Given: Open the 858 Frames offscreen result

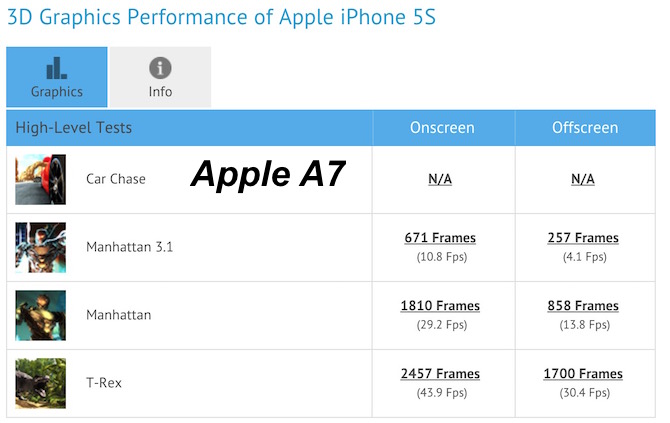Looking at the screenshot, I should coord(583,306).
